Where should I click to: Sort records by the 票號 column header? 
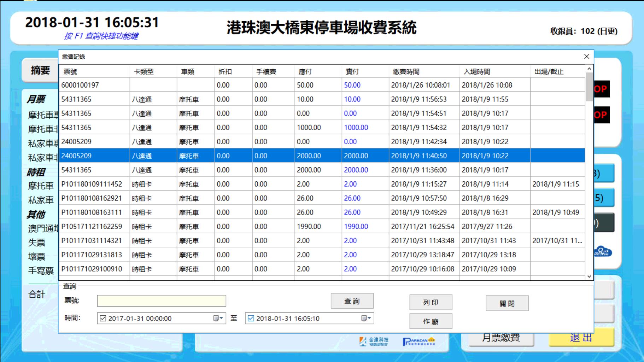coord(70,72)
